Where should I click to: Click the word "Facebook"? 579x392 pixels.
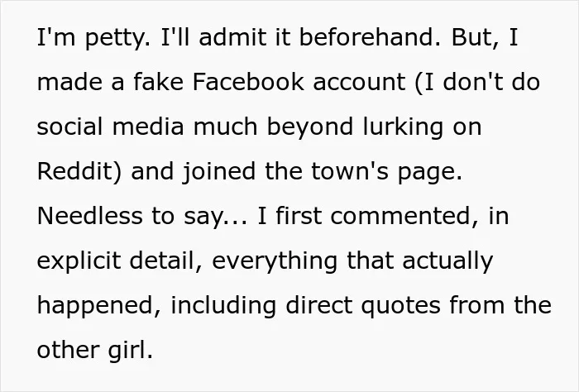coord(248,82)
